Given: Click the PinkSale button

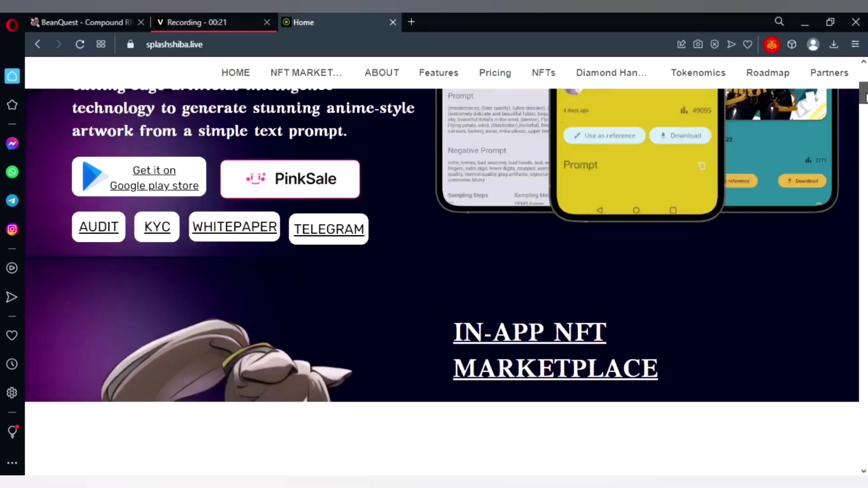Looking at the screenshot, I should [290, 179].
